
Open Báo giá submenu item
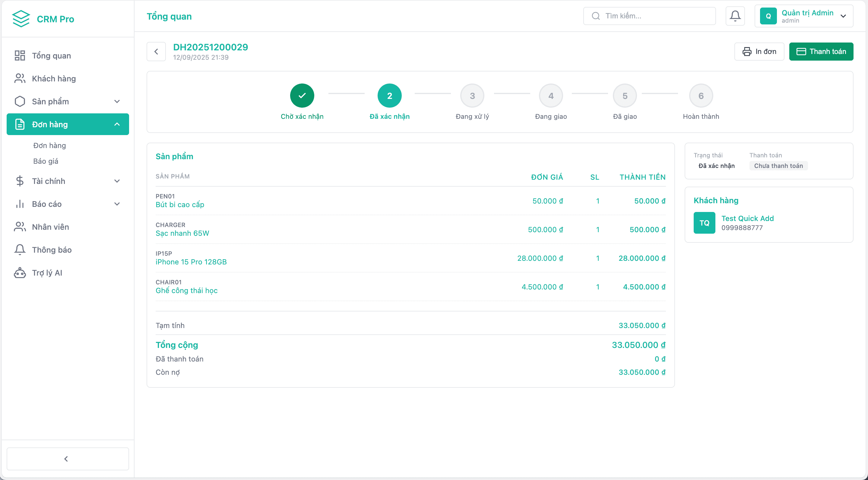46,161
